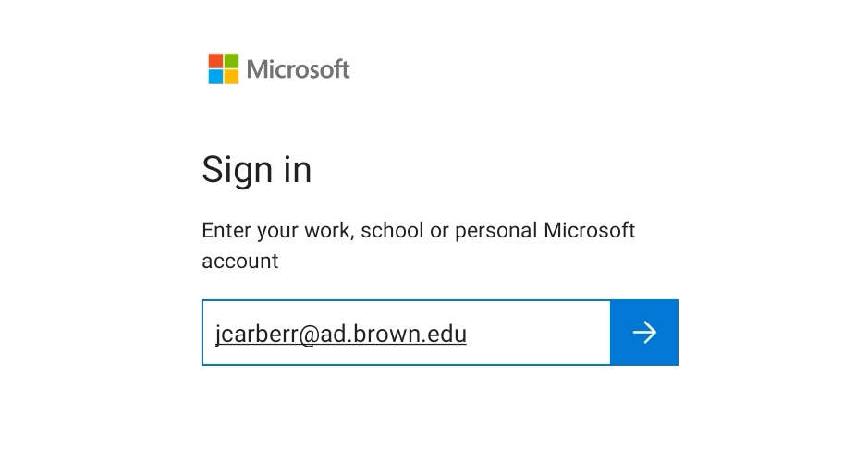Click the white arrow icon to continue
Image resolution: width=868 pixels, height=475 pixels.
point(644,333)
